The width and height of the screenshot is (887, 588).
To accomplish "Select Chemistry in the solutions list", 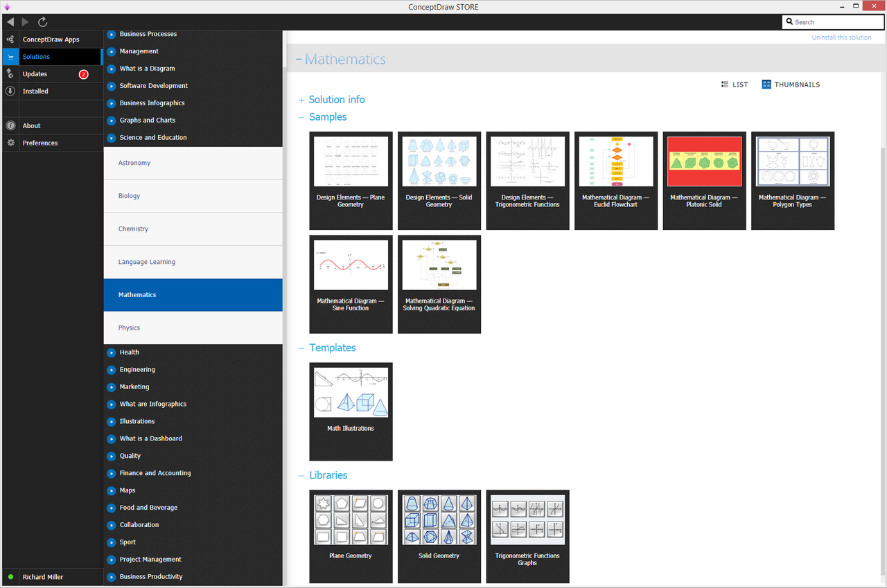I will pyautogui.click(x=193, y=229).
